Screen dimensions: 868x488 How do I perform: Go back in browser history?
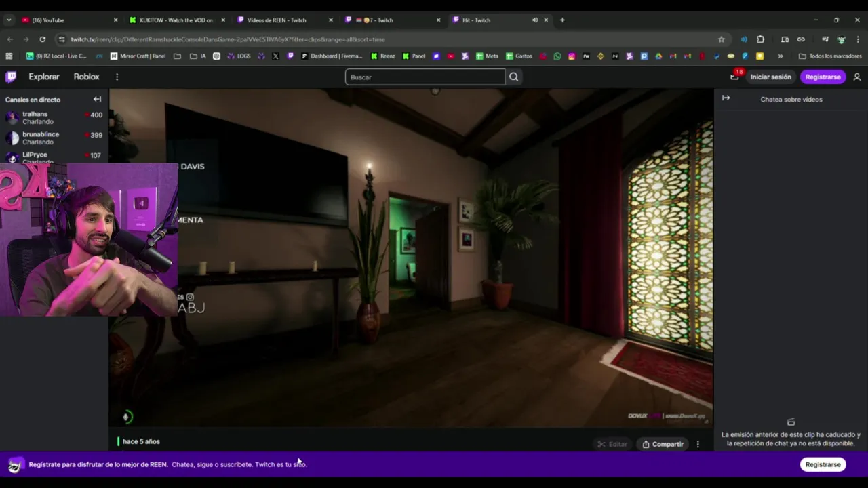tap(11, 39)
